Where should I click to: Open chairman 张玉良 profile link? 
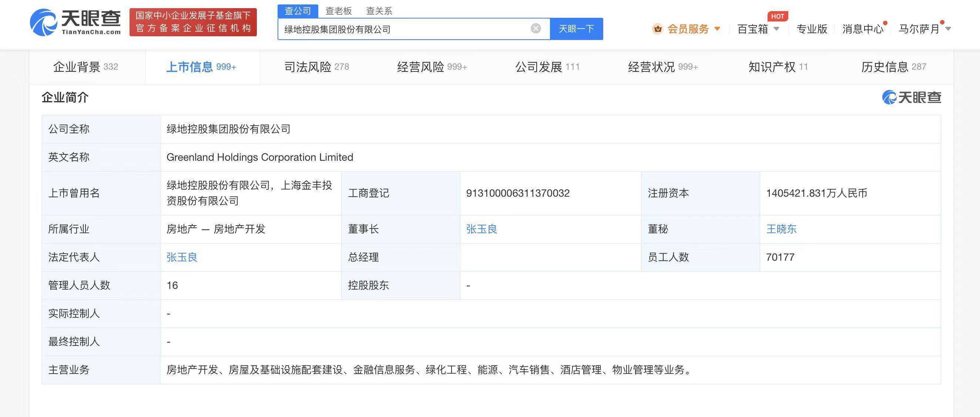click(x=481, y=229)
